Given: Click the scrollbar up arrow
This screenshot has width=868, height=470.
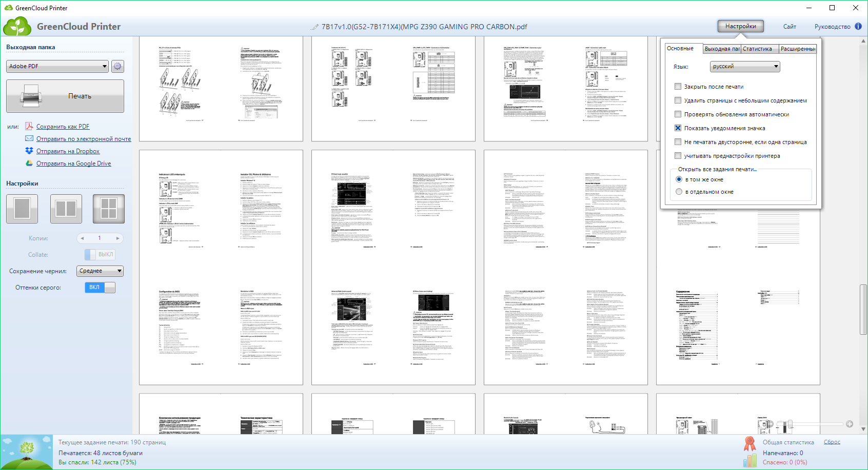Looking at the screenshot, I should pyautogui.click(x=863, y=40).
